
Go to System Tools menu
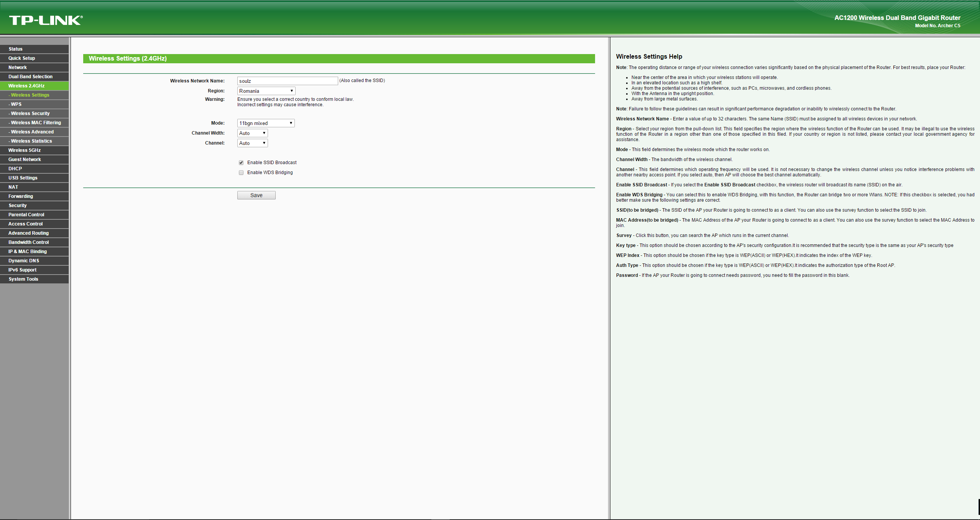pyautogui.click(x=23, y=279)
